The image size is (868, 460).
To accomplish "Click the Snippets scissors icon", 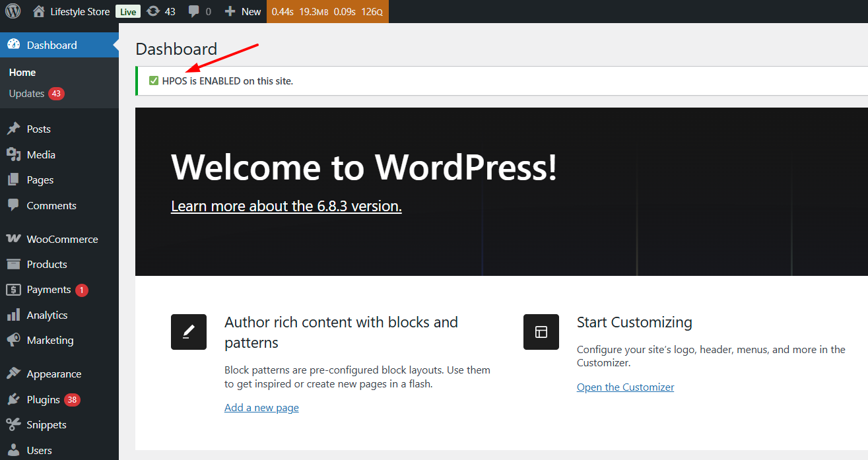I will point(13,424).
